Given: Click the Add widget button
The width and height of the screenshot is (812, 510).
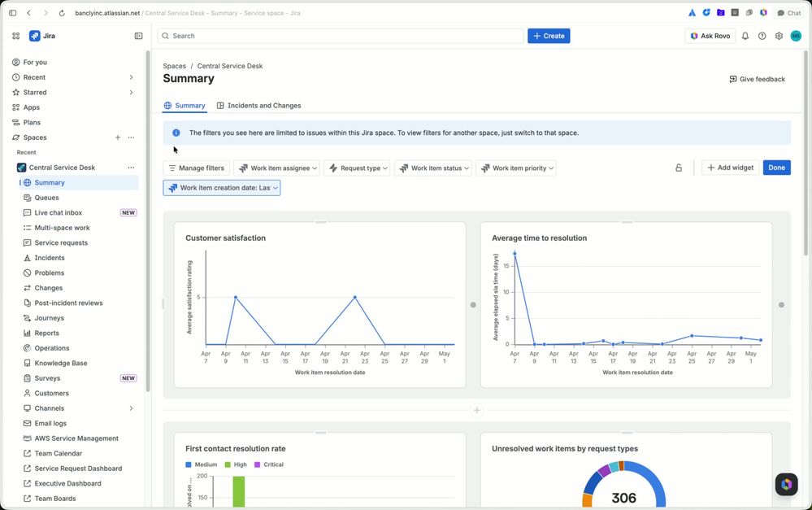Looking at the screenshot, I should (x=730, y=168).
